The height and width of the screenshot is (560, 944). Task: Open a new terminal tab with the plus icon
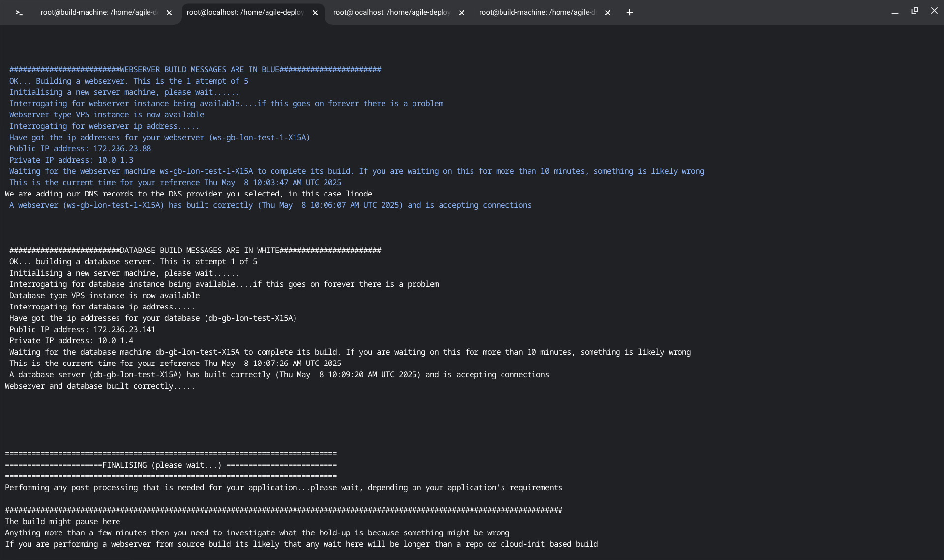[x=629, y=13]
